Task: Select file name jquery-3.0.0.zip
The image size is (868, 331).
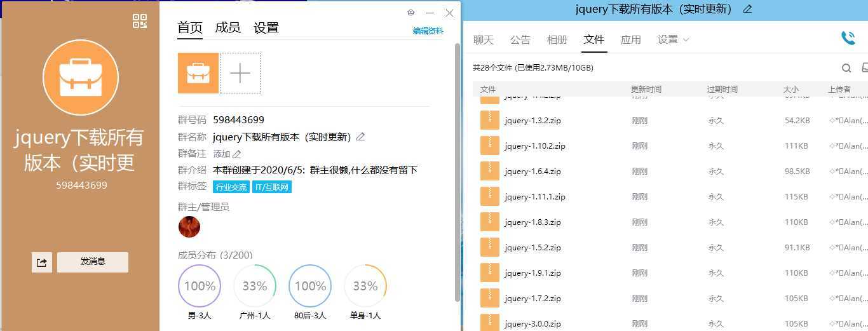Action: 533,324
